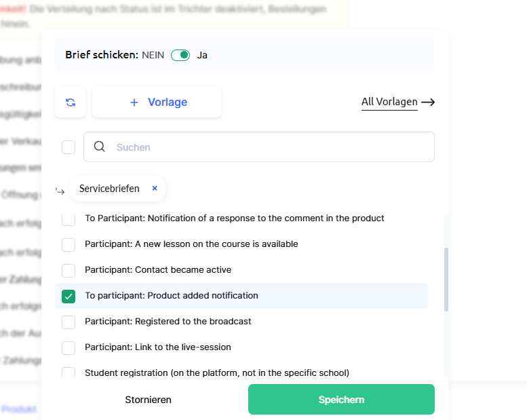Toggle the Brief schicken switch
This screenshot has width=527, height=420.
tap(180, 55)
